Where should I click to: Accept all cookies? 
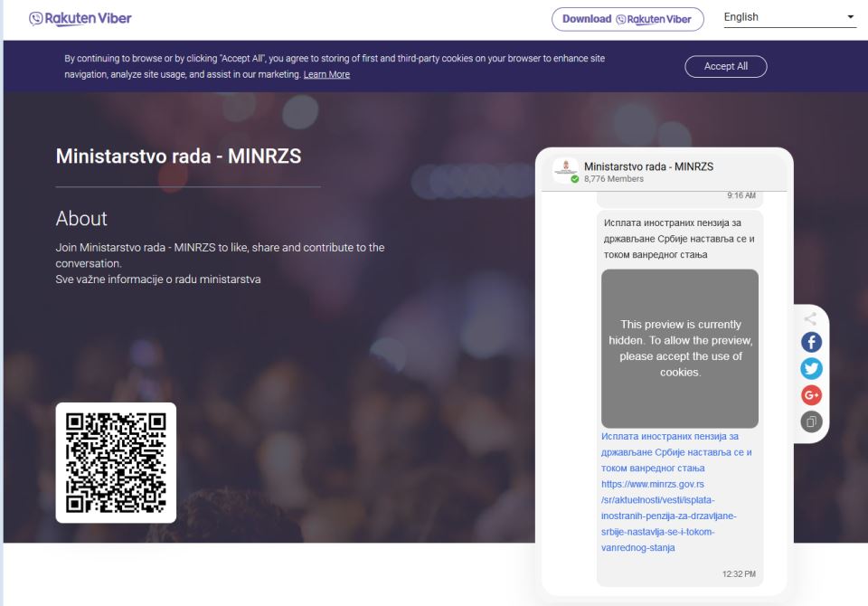(x=726, y=66)
